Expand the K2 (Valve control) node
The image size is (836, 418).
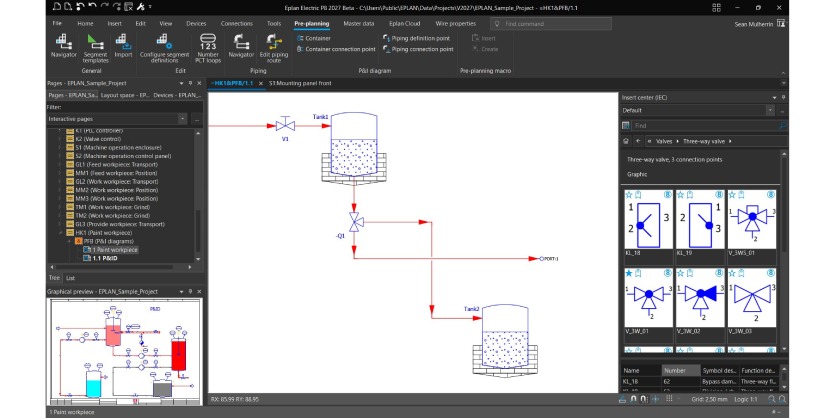(60, 139)
